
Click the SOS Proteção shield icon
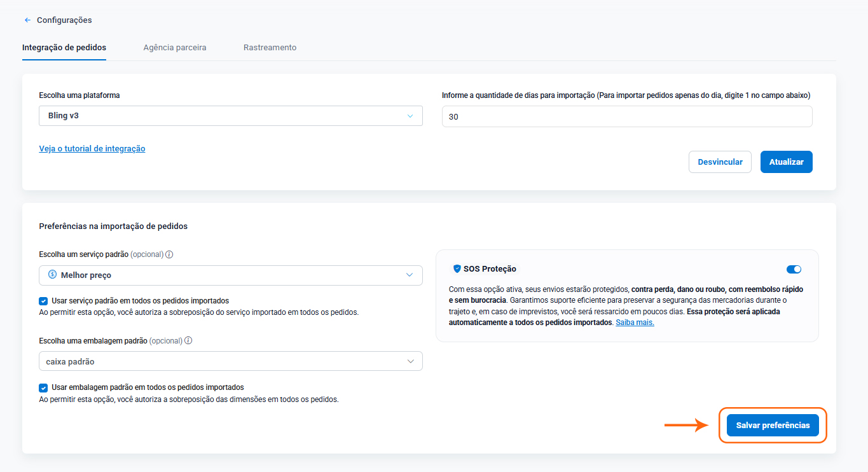tap(457, 269)
